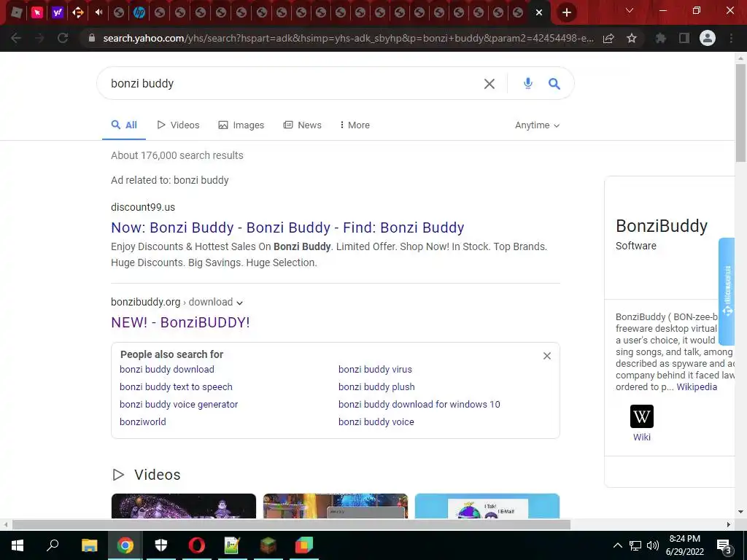Open NEW! - BonziBUDDY! result

coord(180,322)
